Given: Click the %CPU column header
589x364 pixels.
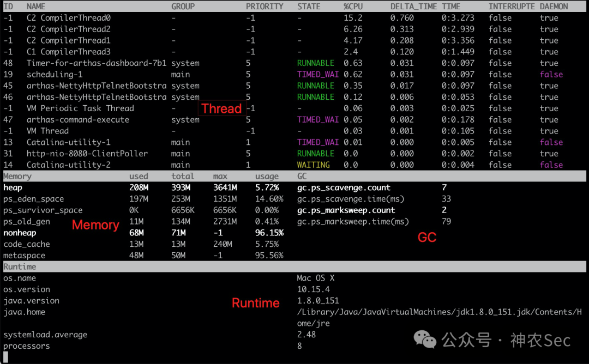Looking at the screenshot, I should (x=353, y=7).
